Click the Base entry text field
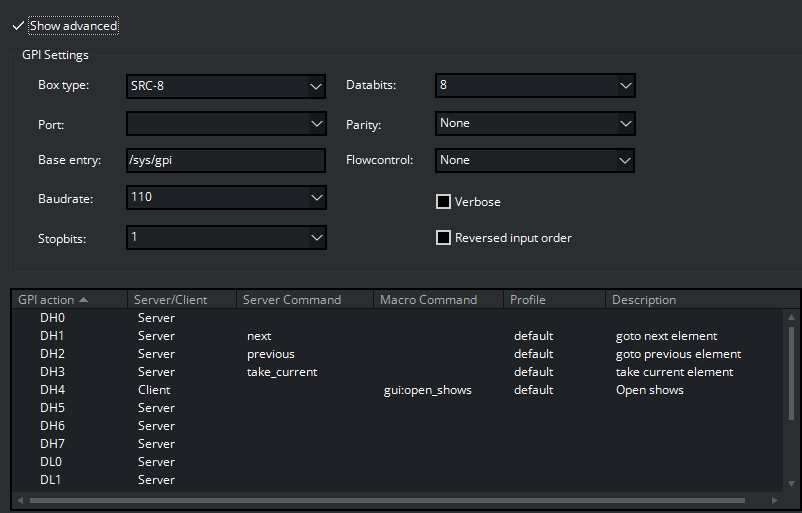This screenshot has width=802, height=513. pyautogui.click(x=226, y=161)
